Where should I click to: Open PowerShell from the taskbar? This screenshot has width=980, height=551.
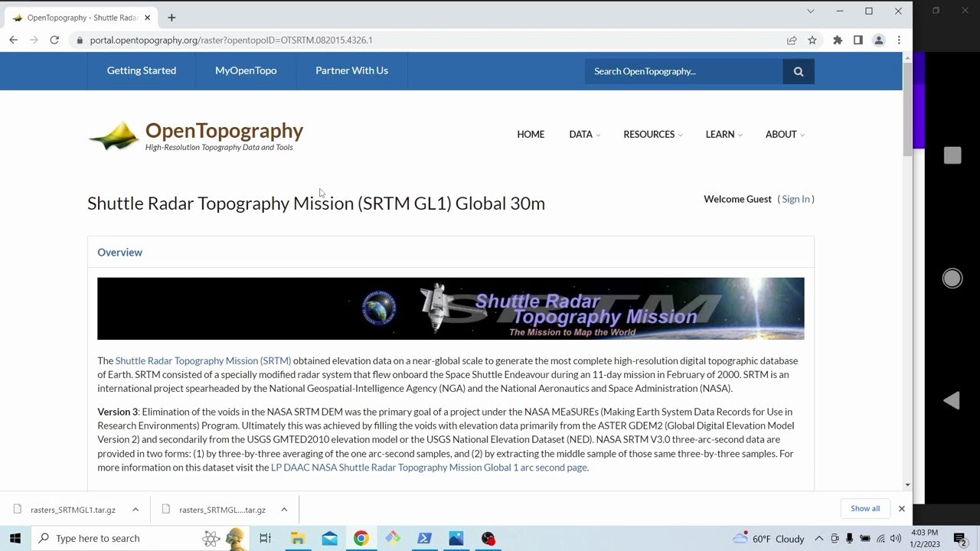point(424,538)
